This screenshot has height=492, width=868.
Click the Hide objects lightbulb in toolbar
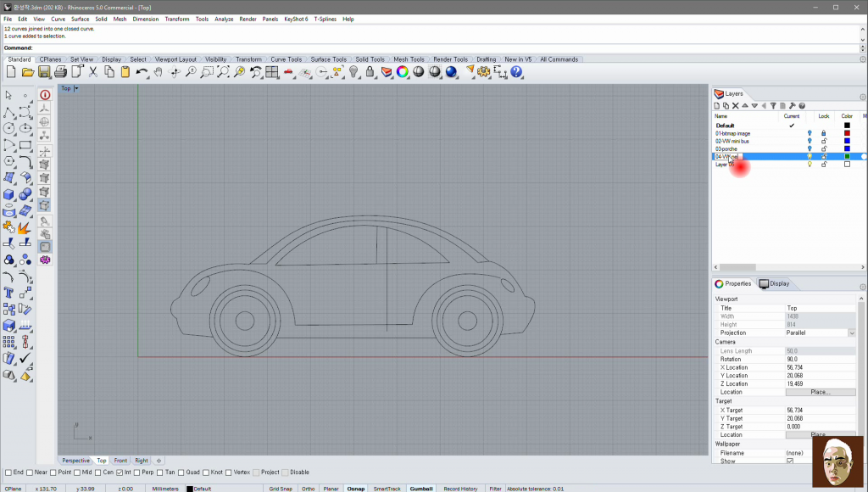click(x=353, y=72)
